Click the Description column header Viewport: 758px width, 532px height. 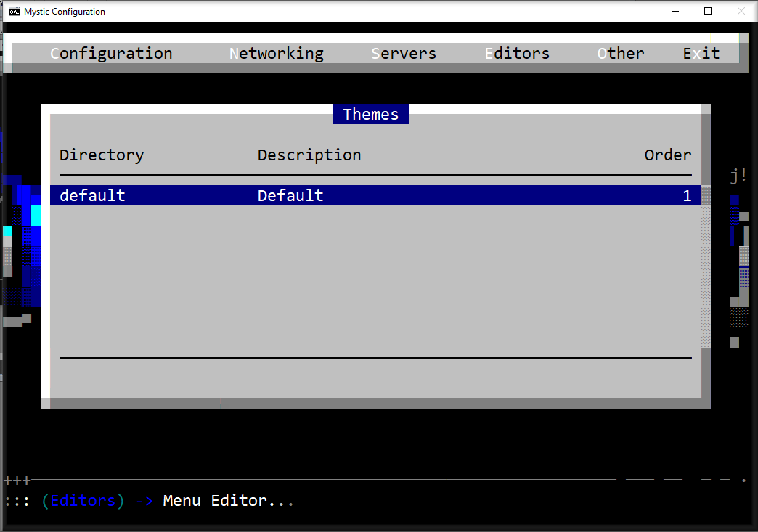[x=309, y=155]
